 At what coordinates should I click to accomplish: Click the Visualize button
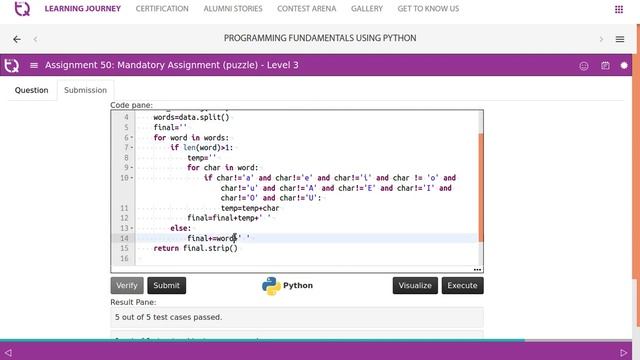tap(415, 285)
